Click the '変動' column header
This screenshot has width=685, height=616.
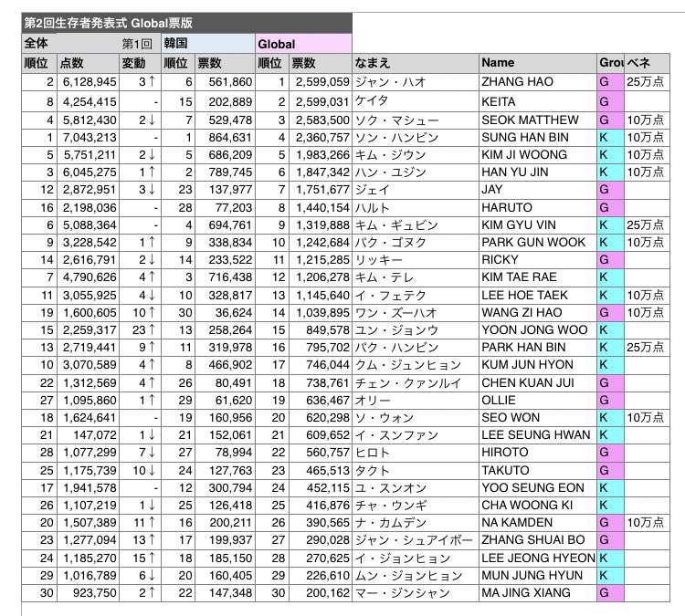pos(141,63)
